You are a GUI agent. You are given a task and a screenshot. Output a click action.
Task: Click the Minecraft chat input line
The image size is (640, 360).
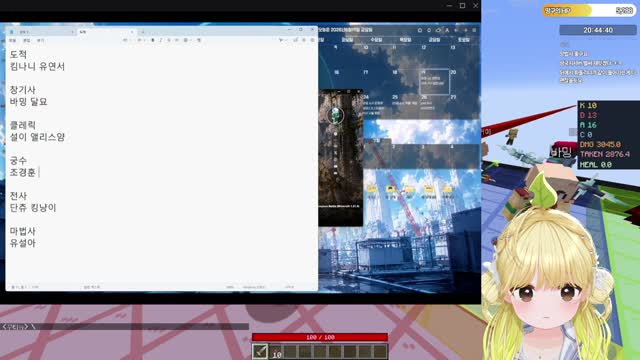(x=124, y=327)
